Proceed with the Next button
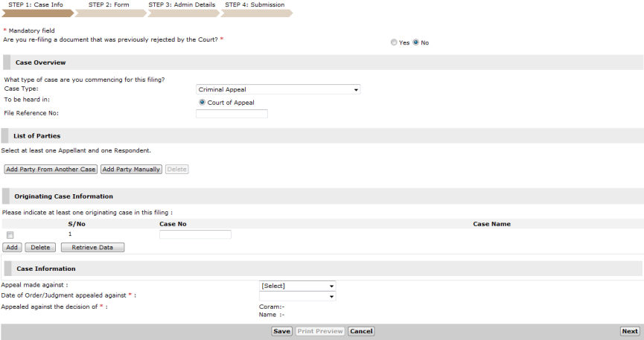The height and width of the screenshot is (340, 644). (629, 331)
